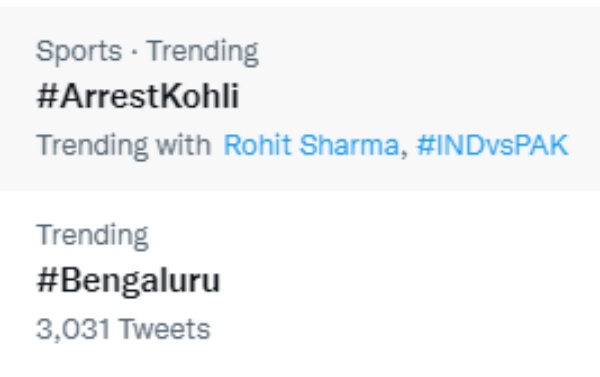
Task: Click the word Tweets under #Bengaluru
Action: (165, 329)
